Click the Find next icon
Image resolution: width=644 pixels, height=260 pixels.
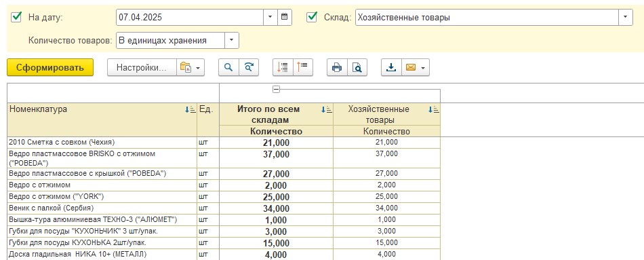pyautogui.click(x=249, y=67)
